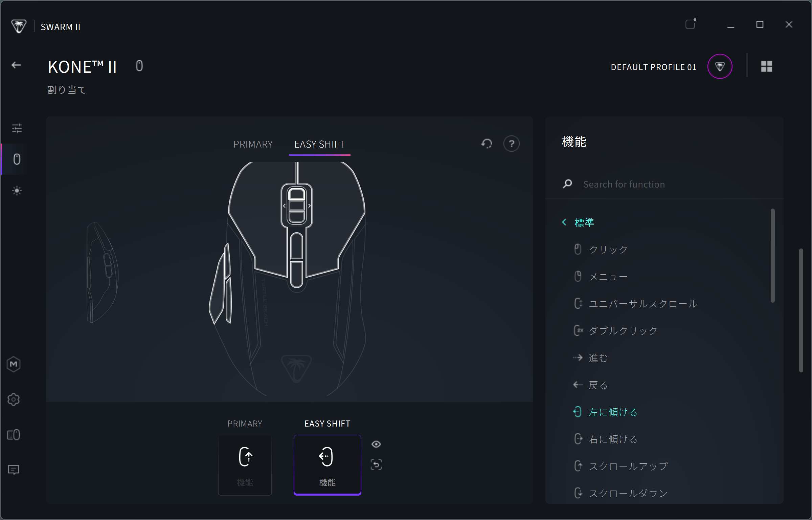This screenshot has height=520, width=812.
Task: Click the function list scrollbar
Action: tap(772, 256)
